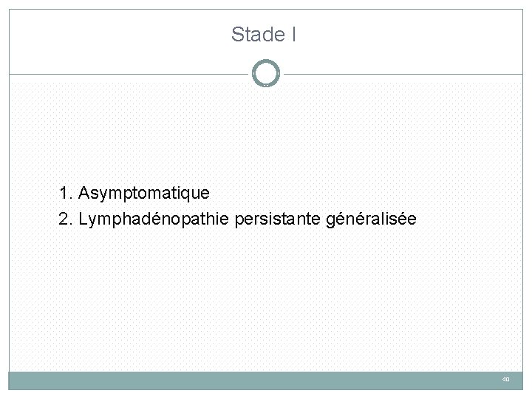This screenshot has width=532, height=399.
Task: Click the white center inside the ring
Action: click(x=266, y=73)
